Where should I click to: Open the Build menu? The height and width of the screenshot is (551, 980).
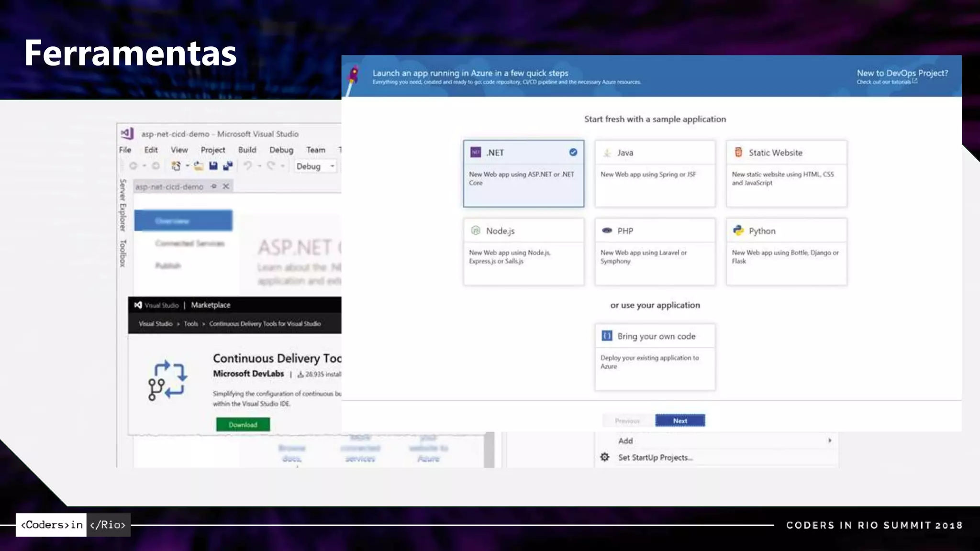pos(247,150)
